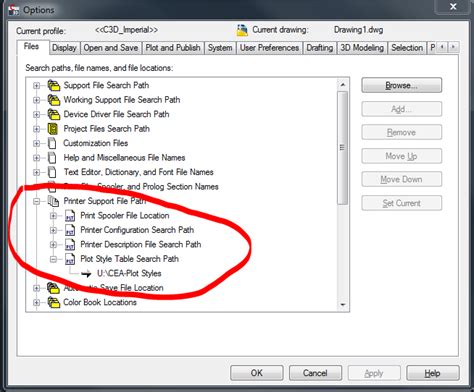Expand Working Support File Search Path node
The image size is (474, 392).
[36, 100]
